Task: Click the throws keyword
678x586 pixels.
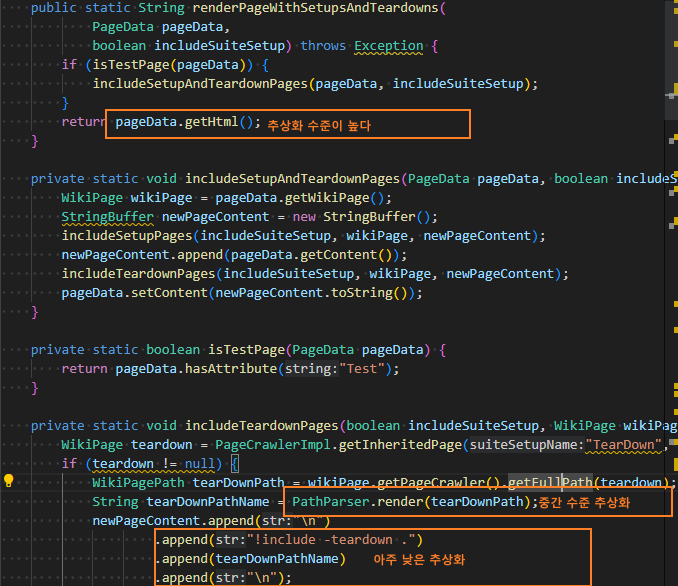Action: [323, 46]
